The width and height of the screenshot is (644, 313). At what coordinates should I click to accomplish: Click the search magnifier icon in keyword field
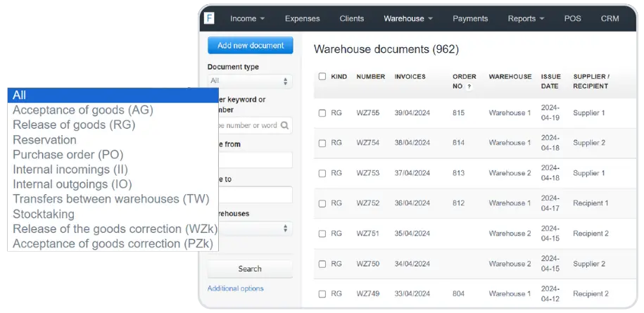point(284,125)
